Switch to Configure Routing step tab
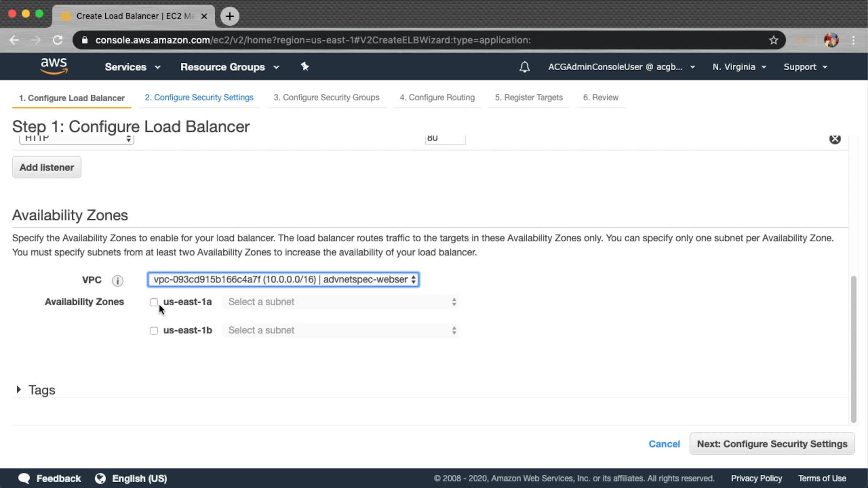 [x=437, y=98]
